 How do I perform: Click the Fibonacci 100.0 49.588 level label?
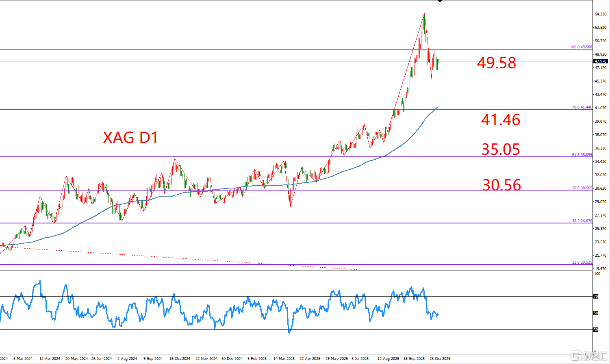point(581,47)
